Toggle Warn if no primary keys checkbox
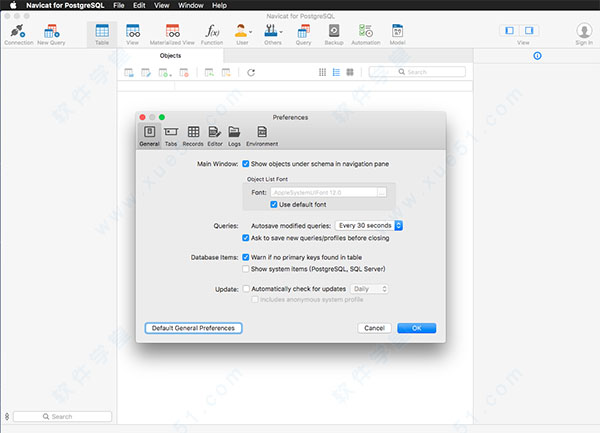Screen dimensions: 600x433 pos(246,257)
